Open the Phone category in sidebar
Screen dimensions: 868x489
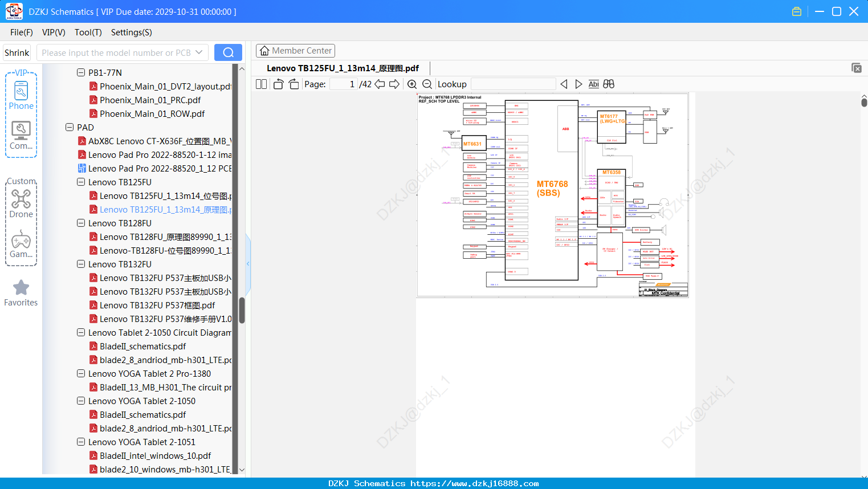pyautogui.click(x=21, y=96)
